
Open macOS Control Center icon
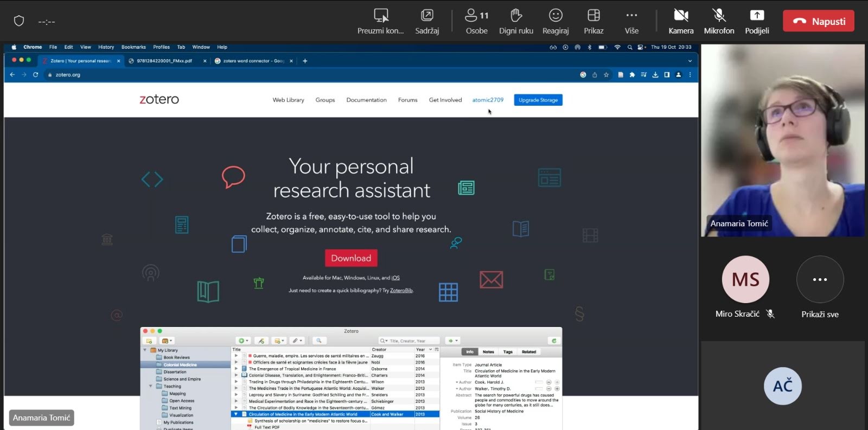point(641,47)
